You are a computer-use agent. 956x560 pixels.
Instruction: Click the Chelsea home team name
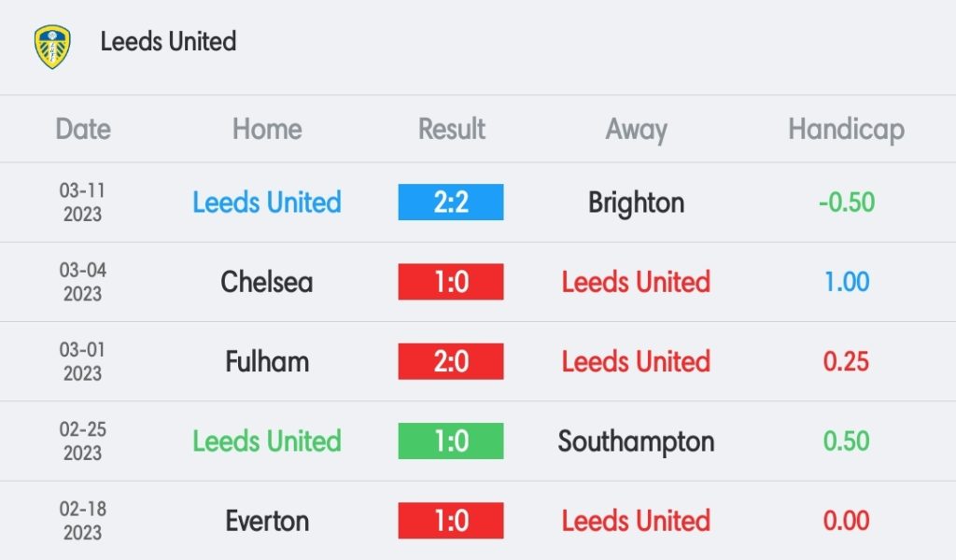pyautogui.click(x=267, y=282)
